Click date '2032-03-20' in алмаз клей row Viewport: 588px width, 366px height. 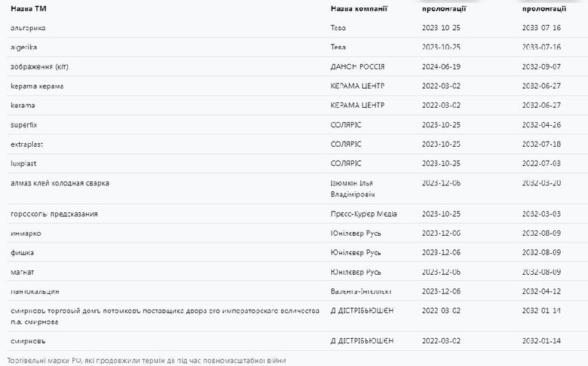[541, 183]
